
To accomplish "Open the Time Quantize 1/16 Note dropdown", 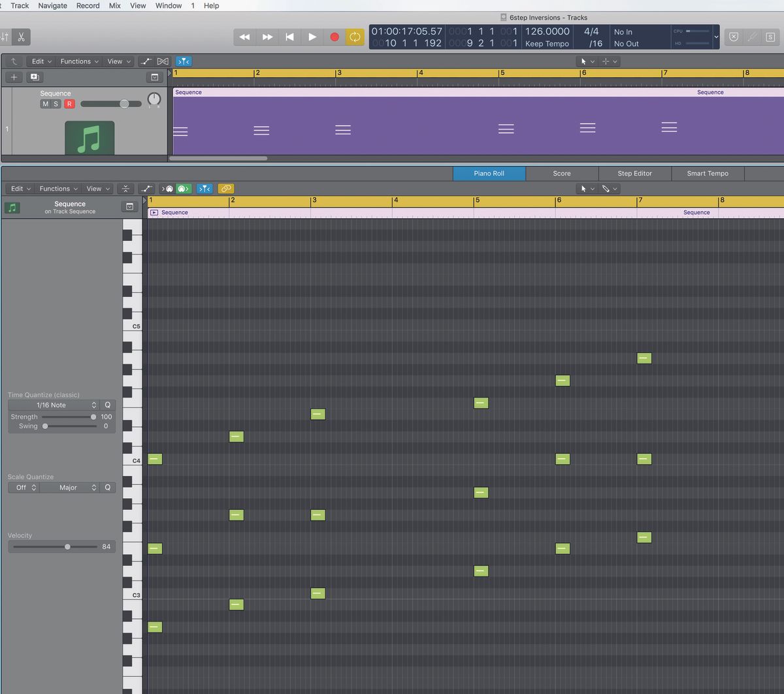I will pyautogui.click(x=51, y=405).
